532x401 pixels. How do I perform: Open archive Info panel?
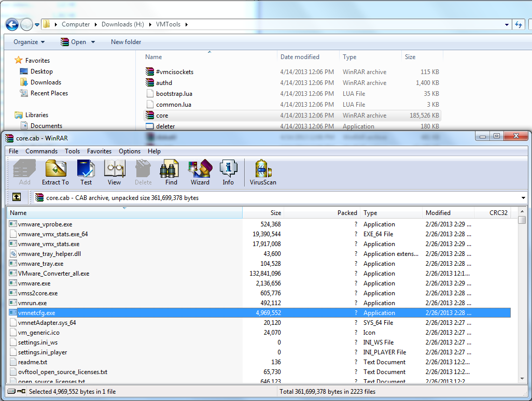pos(228,172)
